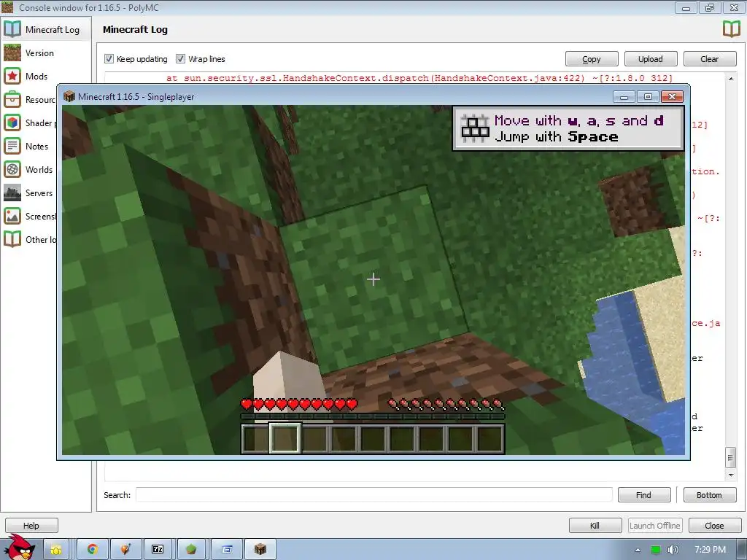Click the Find button

pyautogui.click(x=643, y=495)
